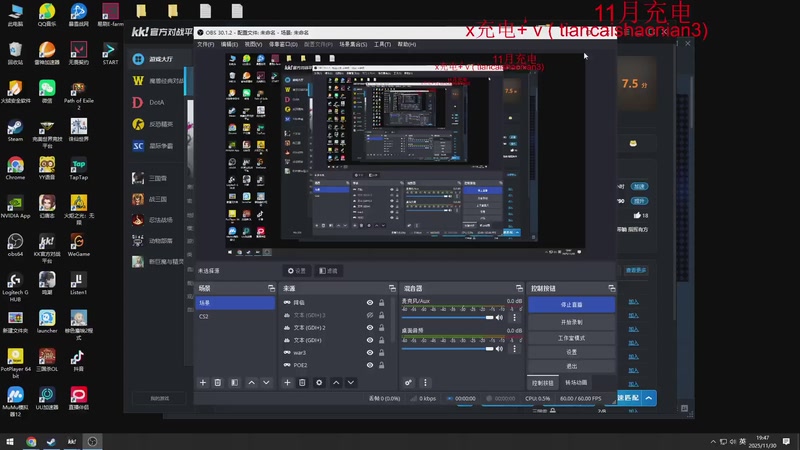Select the CS2 scene in scene list
The image size is (800, 450).
coord(235,316)
